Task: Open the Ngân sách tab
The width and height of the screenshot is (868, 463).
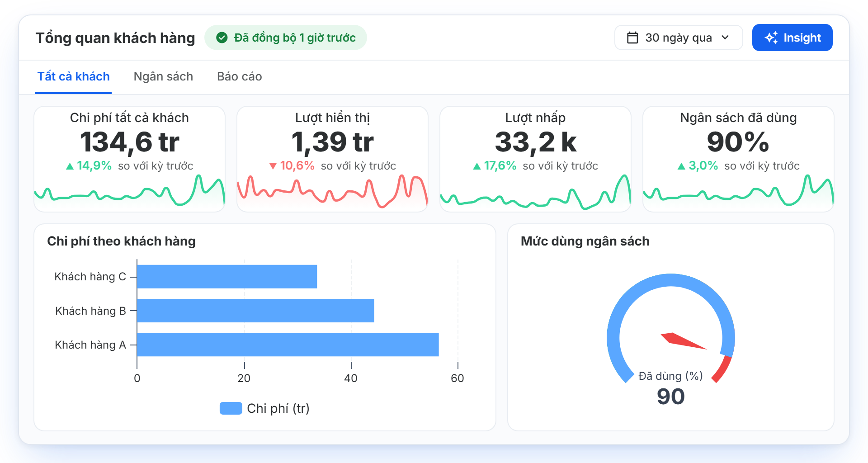Action: click(x=163, y=76)
